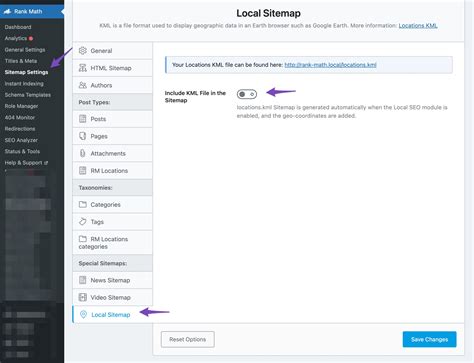Open the locations.kml file URL link

coord(330,65)
